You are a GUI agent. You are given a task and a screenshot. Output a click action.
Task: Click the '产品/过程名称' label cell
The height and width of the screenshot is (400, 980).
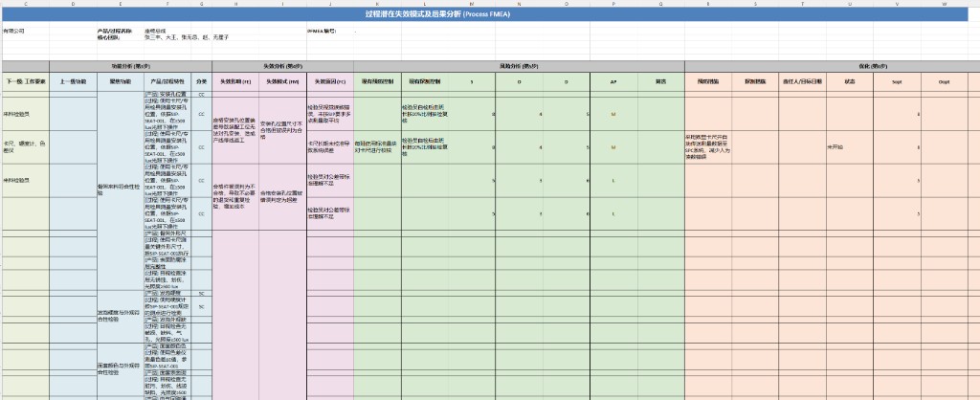(120, 31)
